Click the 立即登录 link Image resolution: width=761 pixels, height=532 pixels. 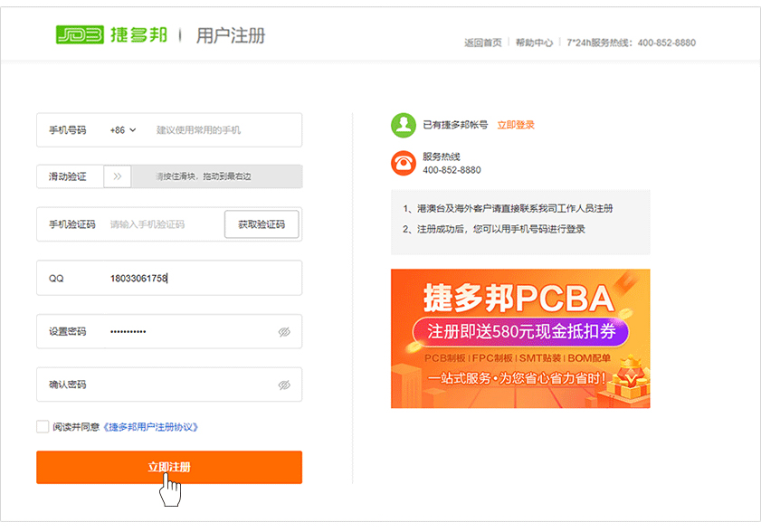(x=516, y=126)
